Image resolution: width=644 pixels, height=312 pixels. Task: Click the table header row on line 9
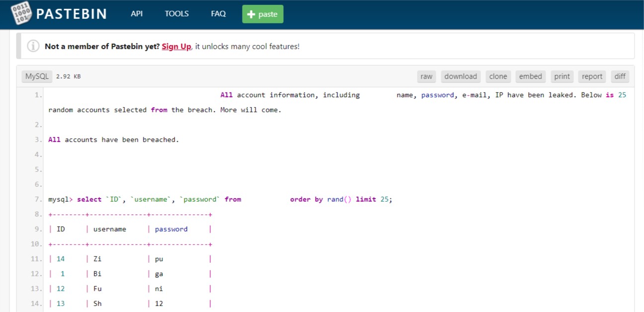[130, 229]
